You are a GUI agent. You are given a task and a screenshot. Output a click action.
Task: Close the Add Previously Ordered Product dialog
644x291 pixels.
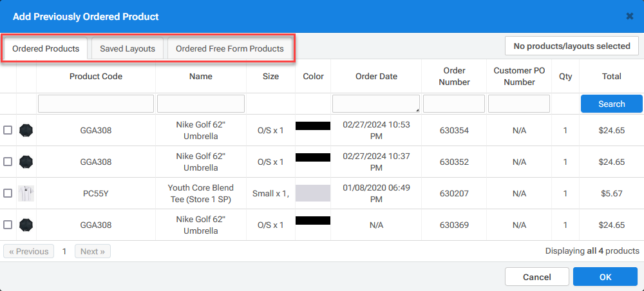pyautogui.click(x=630, y=17)
